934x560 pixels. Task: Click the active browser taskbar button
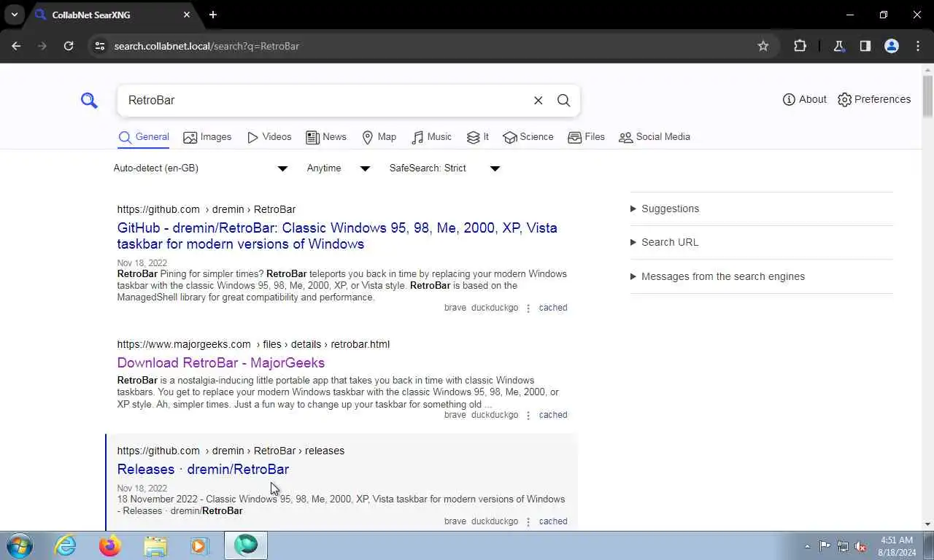coord(246,545)
